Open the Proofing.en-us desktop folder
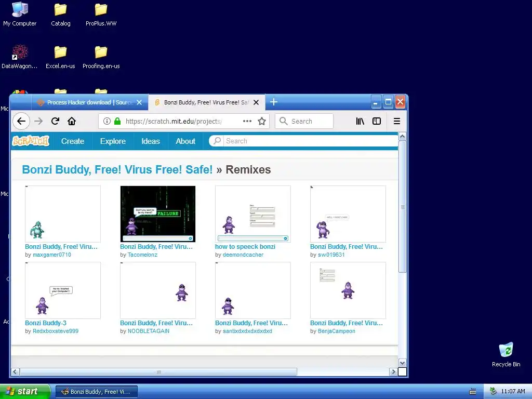Image resolution: width=532 pixels, height=399 pixels. 101,57
